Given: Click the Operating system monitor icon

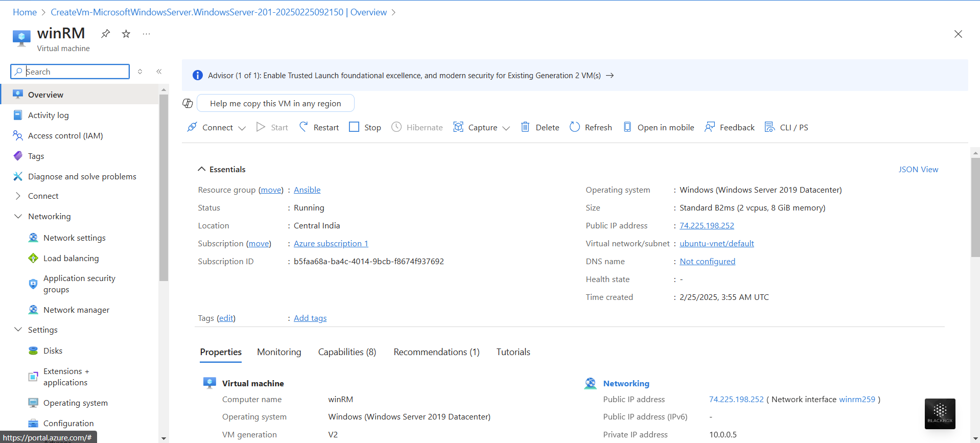Looking at the screenshot, I should tap(33, 403).
